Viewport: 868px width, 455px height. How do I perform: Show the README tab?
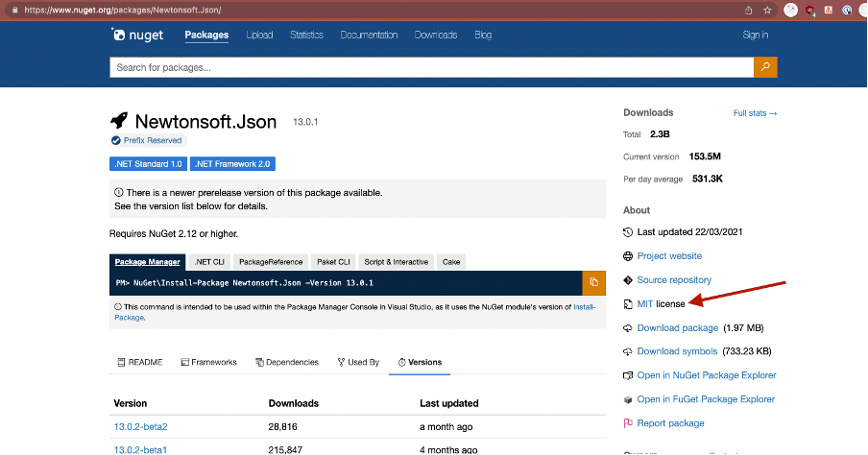(x=139, y=362)
